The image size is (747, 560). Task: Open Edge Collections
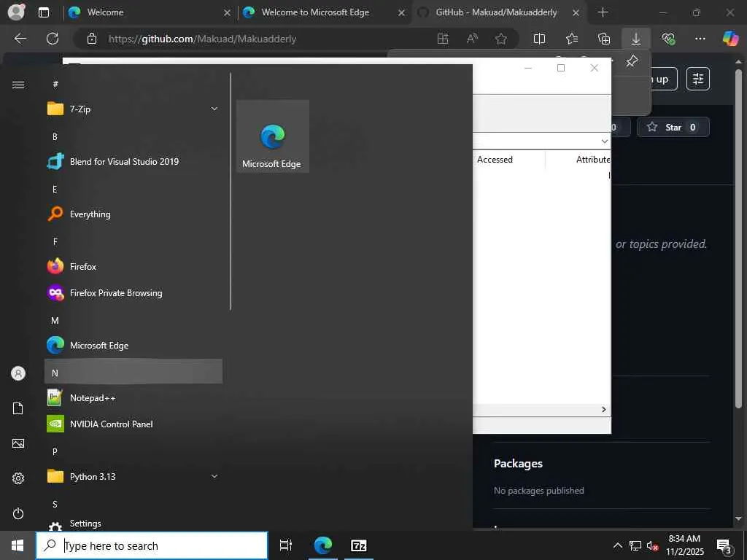[x=603, y=39]
